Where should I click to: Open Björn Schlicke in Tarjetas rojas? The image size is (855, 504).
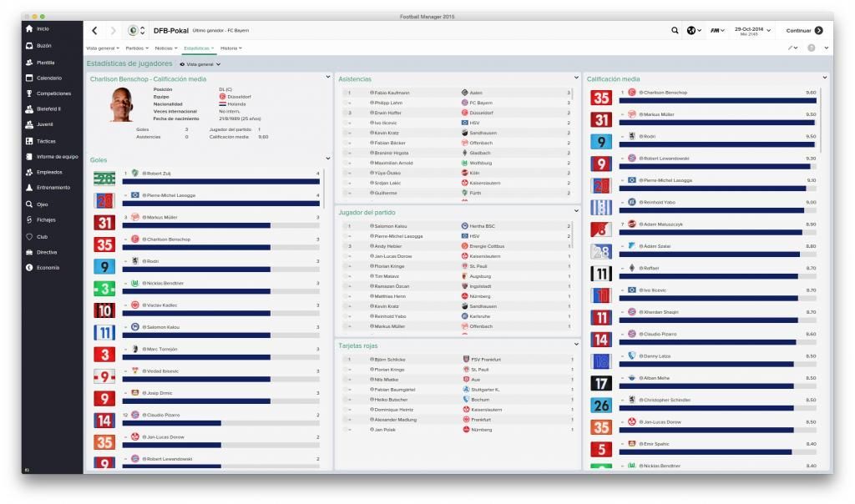(390, 360)
